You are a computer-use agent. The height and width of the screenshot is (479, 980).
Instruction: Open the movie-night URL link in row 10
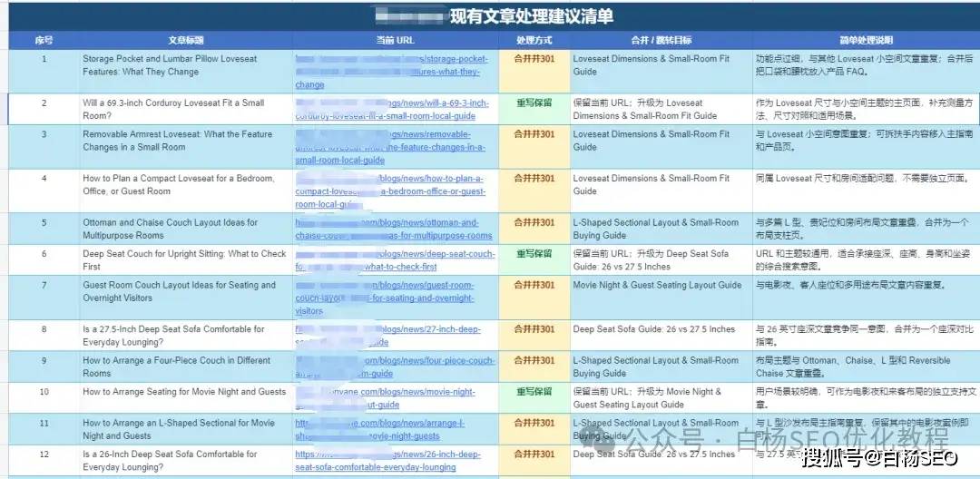385,398
